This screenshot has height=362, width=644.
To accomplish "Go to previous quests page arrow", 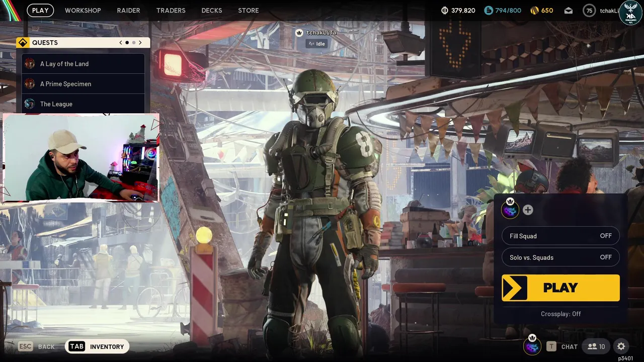I will pos(121,43).
